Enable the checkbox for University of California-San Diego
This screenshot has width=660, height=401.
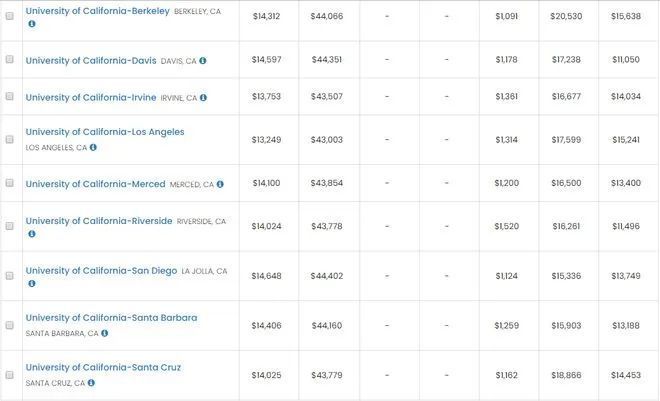[x=9, y=276]
